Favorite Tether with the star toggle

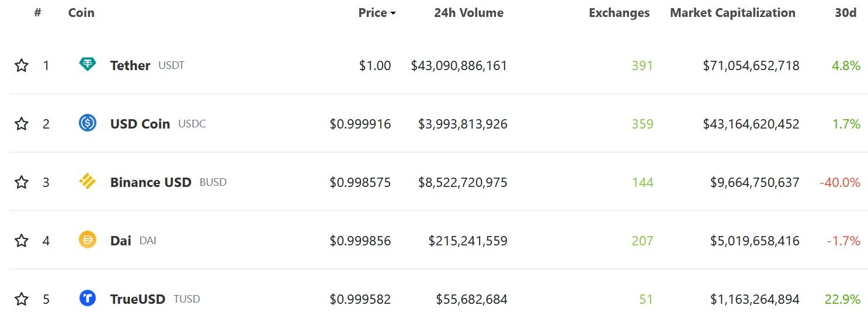tap(22, 65)
